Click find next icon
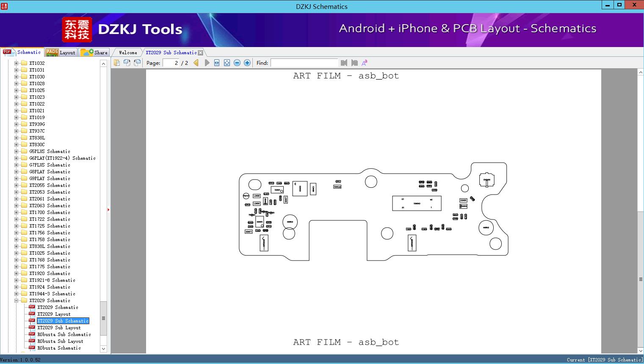The image size is (644, 364). pyautogui.click(x=354, y=63)
